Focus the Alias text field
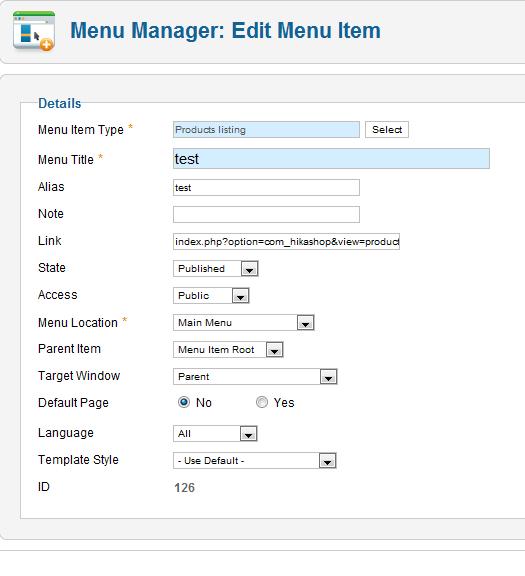Viewport: 525px width, 576px height. pos(266,188)
